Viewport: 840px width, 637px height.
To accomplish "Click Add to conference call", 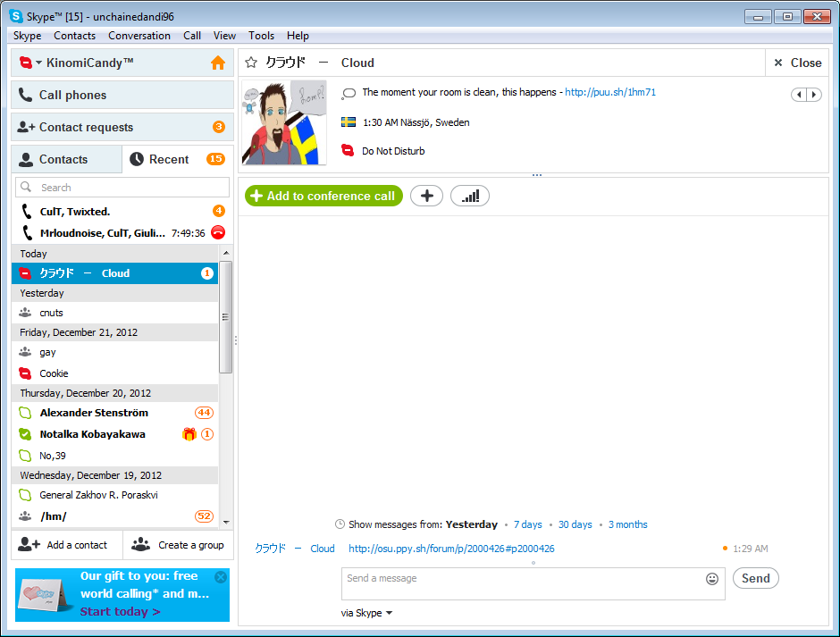I will [x=323, y=196].
